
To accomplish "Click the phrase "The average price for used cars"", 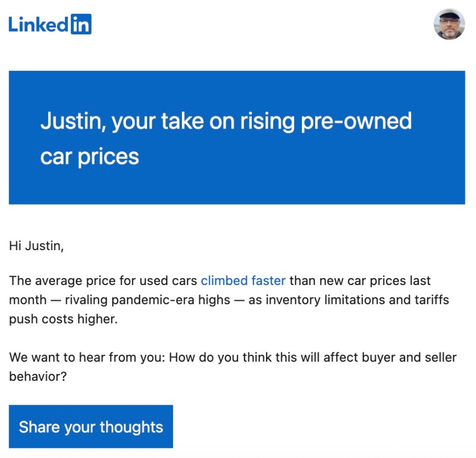I will 103,280.
